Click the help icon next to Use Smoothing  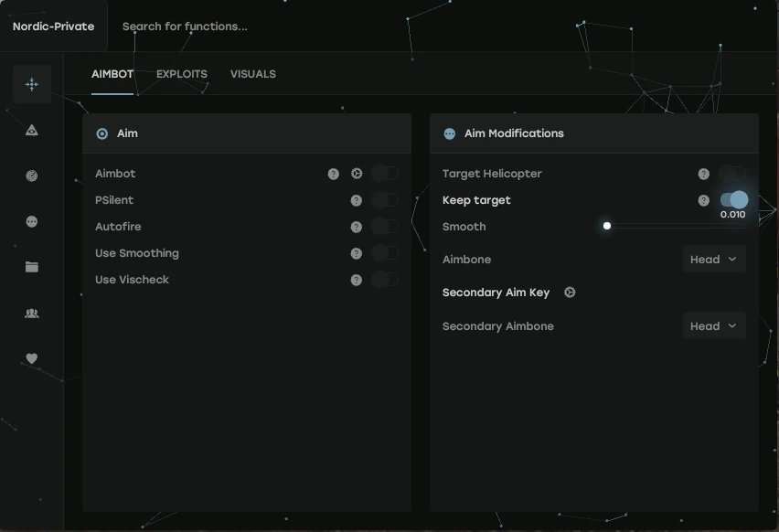click(357, 253)
